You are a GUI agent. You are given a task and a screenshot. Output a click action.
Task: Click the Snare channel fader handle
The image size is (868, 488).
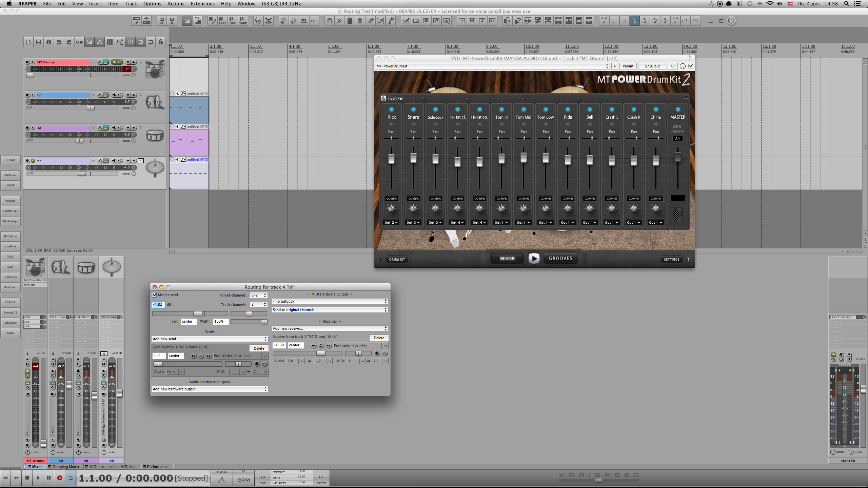tap(413, 158)
